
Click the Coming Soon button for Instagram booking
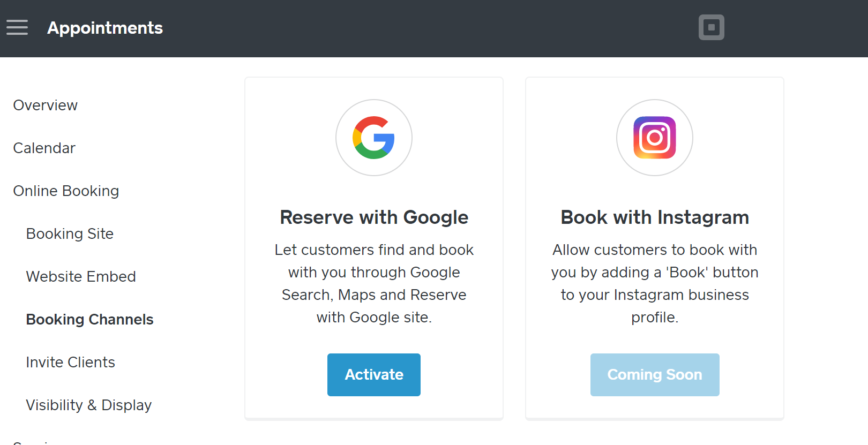point(654,375)
